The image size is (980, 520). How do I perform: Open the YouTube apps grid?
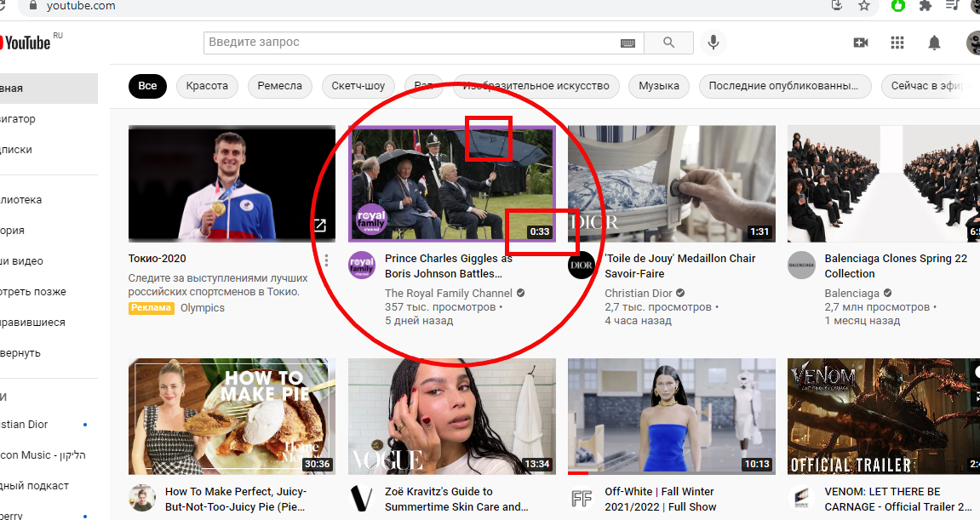click(x=897, y=43)
